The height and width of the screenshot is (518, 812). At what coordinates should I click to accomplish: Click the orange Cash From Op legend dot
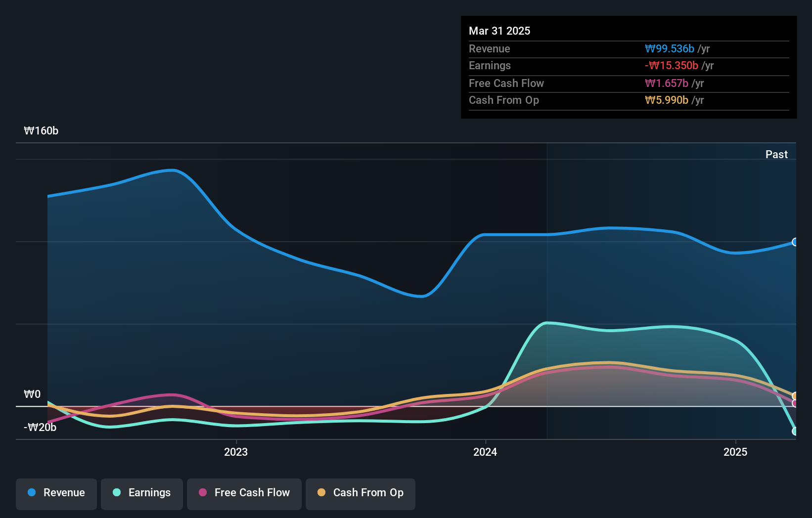(x=321, y=492)
